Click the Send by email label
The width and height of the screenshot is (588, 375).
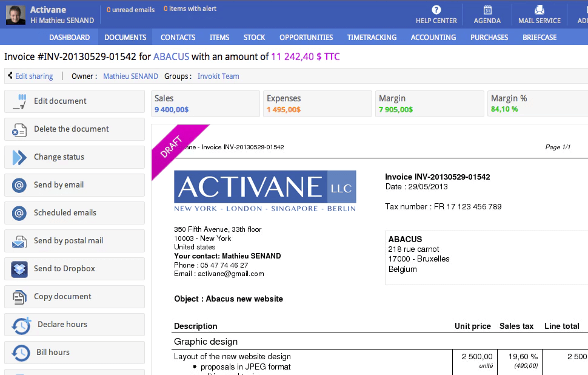click(59, 184)
